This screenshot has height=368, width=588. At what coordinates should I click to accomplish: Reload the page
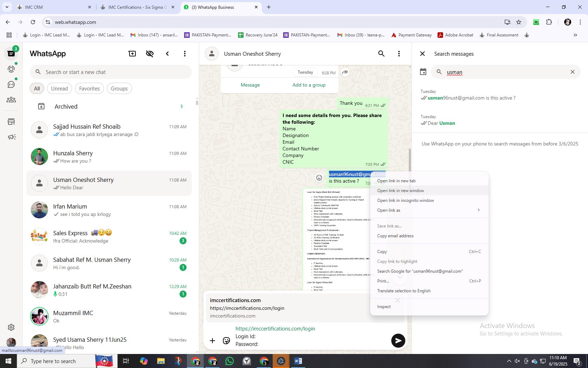click(33, 22)
